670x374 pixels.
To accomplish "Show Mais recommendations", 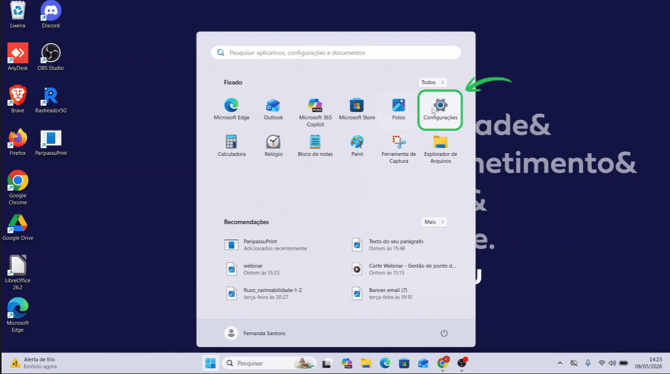I will [x=434, y=222].
